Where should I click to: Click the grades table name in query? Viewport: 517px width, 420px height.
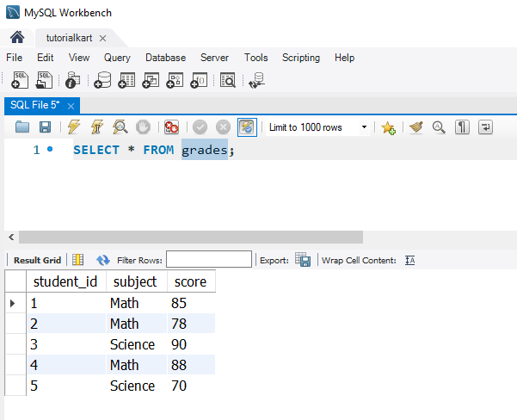click(x=205, y=150)
